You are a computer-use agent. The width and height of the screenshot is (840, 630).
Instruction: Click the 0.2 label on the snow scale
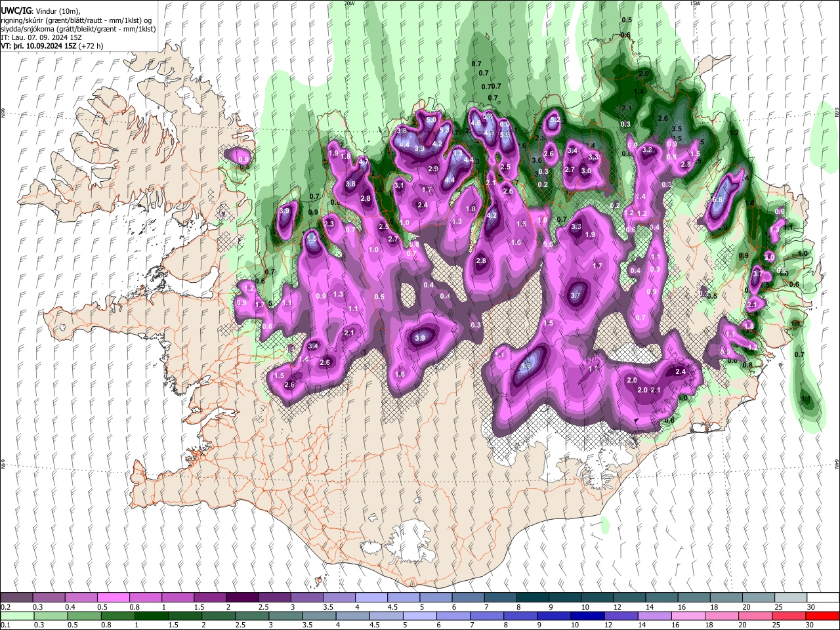5,607
